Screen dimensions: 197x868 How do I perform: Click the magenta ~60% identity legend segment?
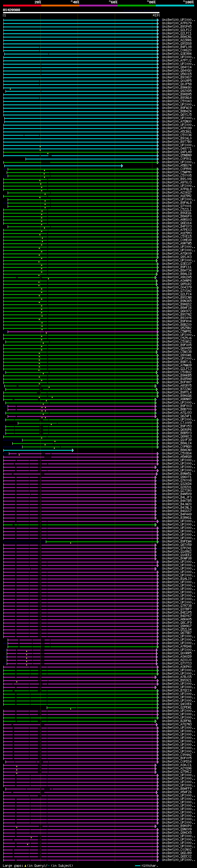98,6
